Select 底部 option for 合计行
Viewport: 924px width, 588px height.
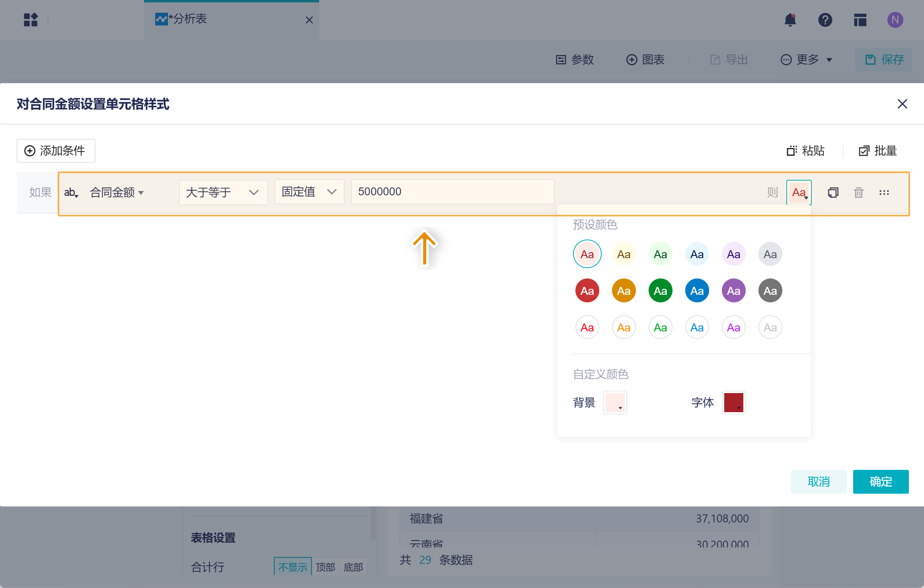click(353, 567)
